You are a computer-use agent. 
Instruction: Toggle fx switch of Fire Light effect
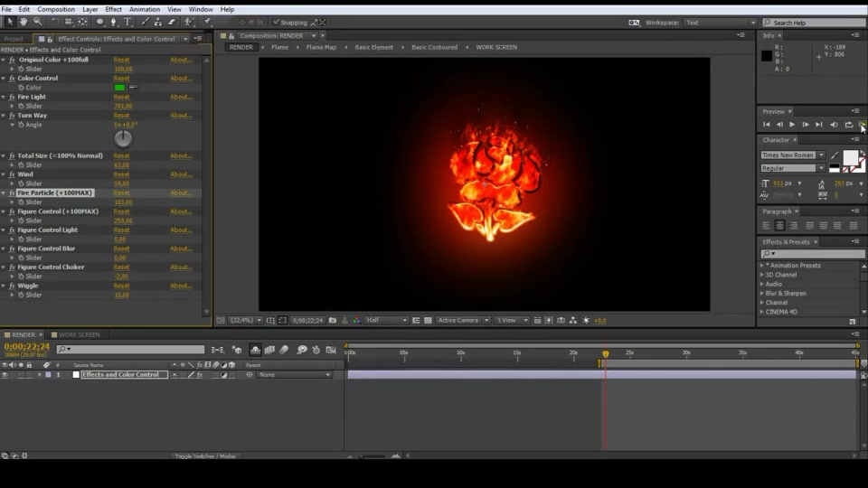[12, 97]
